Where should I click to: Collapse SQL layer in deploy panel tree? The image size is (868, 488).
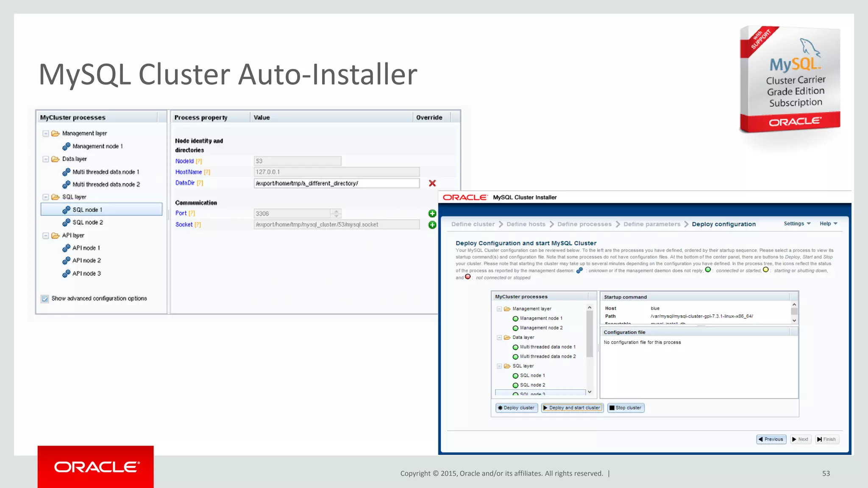pyautogui.click(x=499, y=366)
